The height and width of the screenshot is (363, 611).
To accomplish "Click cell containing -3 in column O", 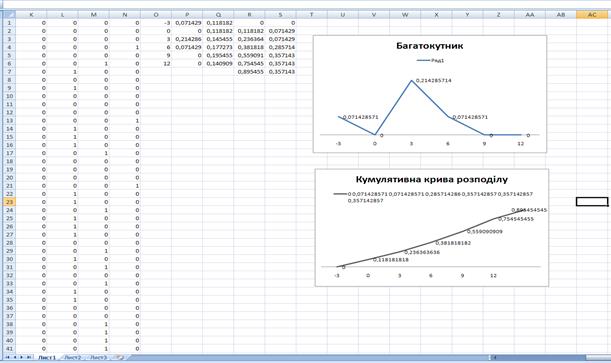I will [x=156, y=23].
